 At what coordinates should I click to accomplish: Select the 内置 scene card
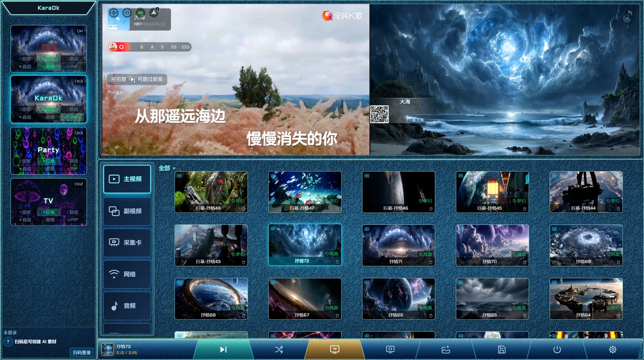(49, 48)
